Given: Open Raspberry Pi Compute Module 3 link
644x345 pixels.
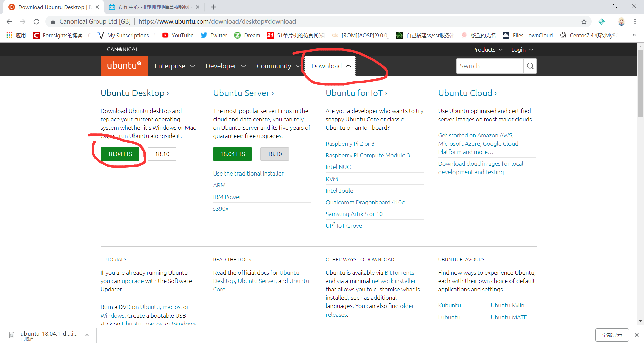Looking at the screenshot, I should pos(368,155).
